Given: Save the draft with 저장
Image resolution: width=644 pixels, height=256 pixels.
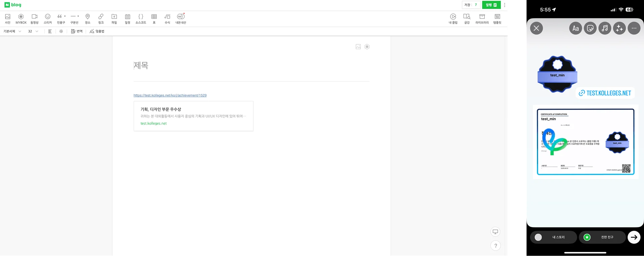Looking at the screenshot, I should click(467, 5).
